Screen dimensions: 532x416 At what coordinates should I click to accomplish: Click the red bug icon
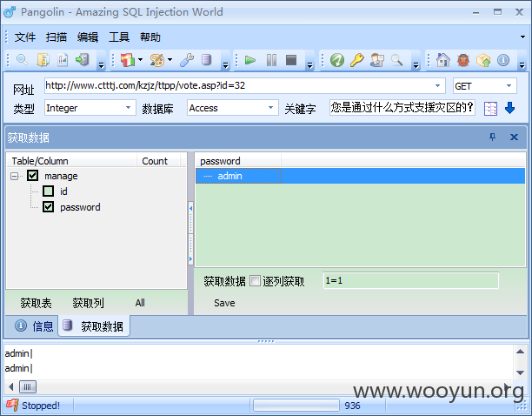[463, 60]
